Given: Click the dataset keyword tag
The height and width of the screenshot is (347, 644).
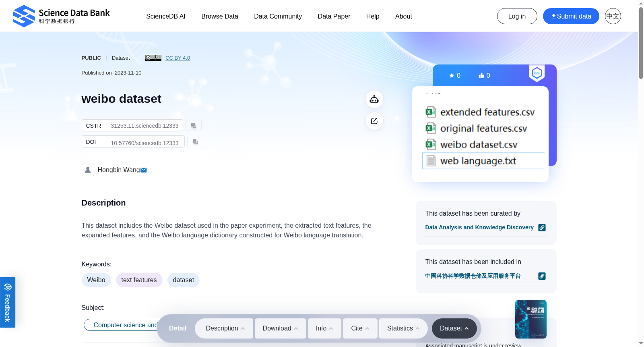Looking at the screenshot, I should [x=184, y=280].
